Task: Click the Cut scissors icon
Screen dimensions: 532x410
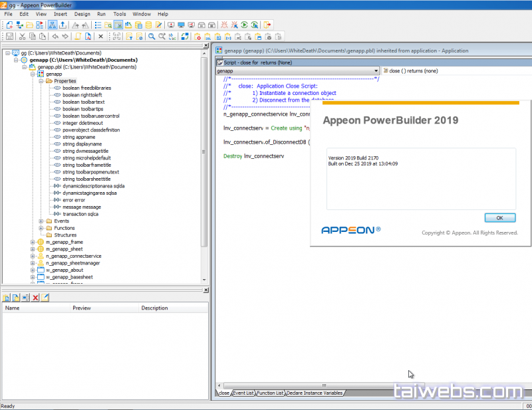Action: point(22,37)
